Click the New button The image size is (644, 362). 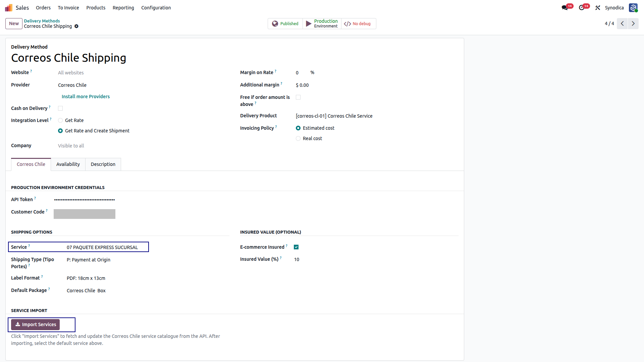[x=14, y=23]
